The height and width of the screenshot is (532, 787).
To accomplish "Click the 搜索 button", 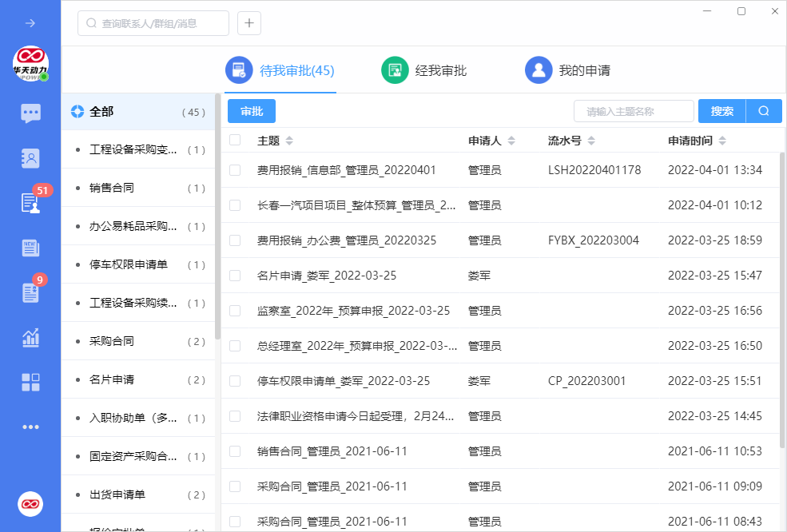I will [721, 111].
